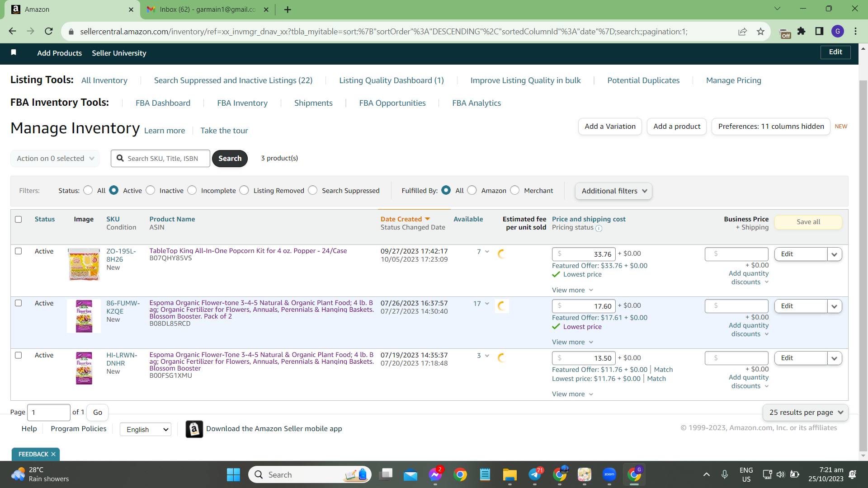
Task: Open the English language selector
Action: [x=146, y=429]
